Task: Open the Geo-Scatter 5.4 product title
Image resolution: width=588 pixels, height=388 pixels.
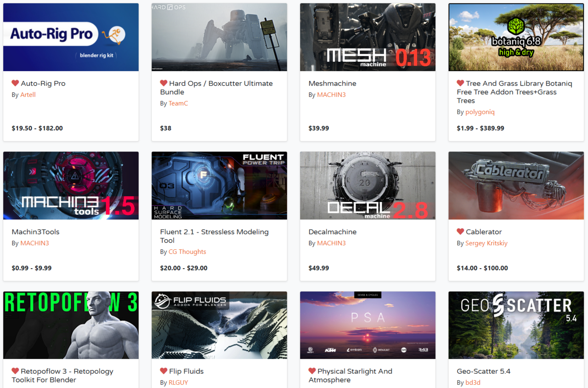Action: [x=484, y=371]
